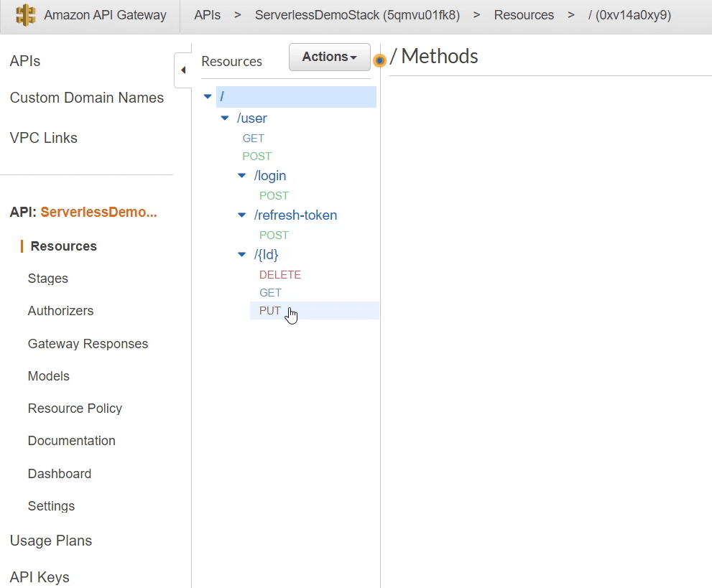Click the Amazon API Gateway logo icon

[26, 15]
